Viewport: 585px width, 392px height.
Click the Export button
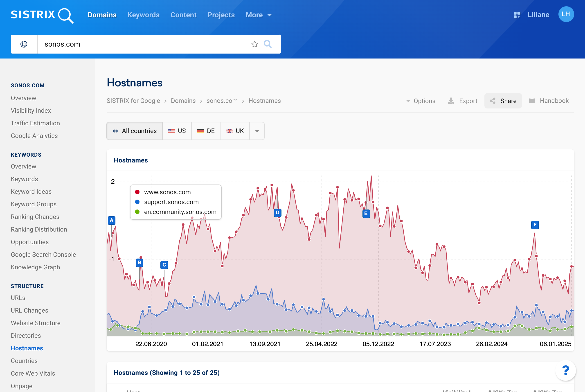[462, 101]
